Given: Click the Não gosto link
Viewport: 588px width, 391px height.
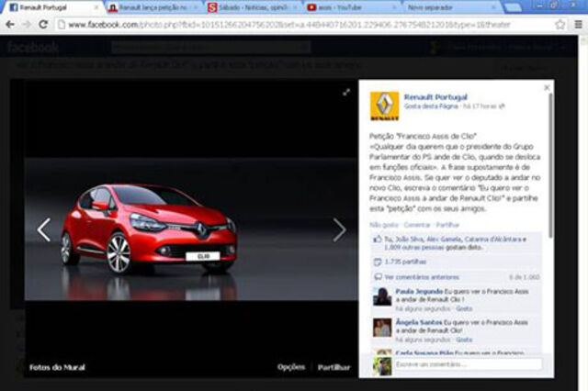Looking at the screenshot, I should point(384,225).
